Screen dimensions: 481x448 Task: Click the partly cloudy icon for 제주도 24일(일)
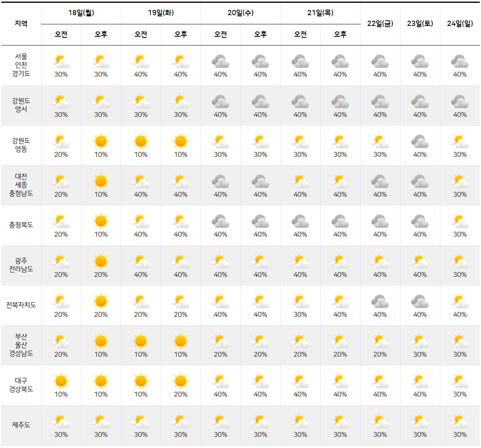click(x=460, y=422)
